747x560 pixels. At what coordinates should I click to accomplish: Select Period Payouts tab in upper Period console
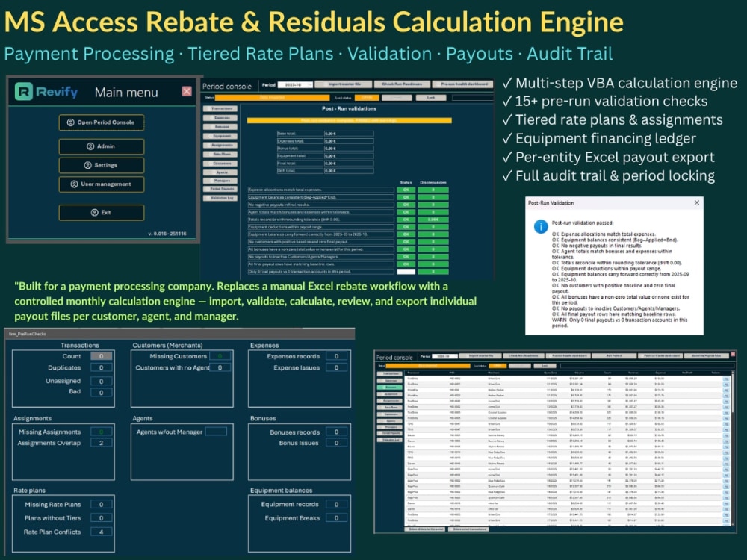tap(220, 189)
